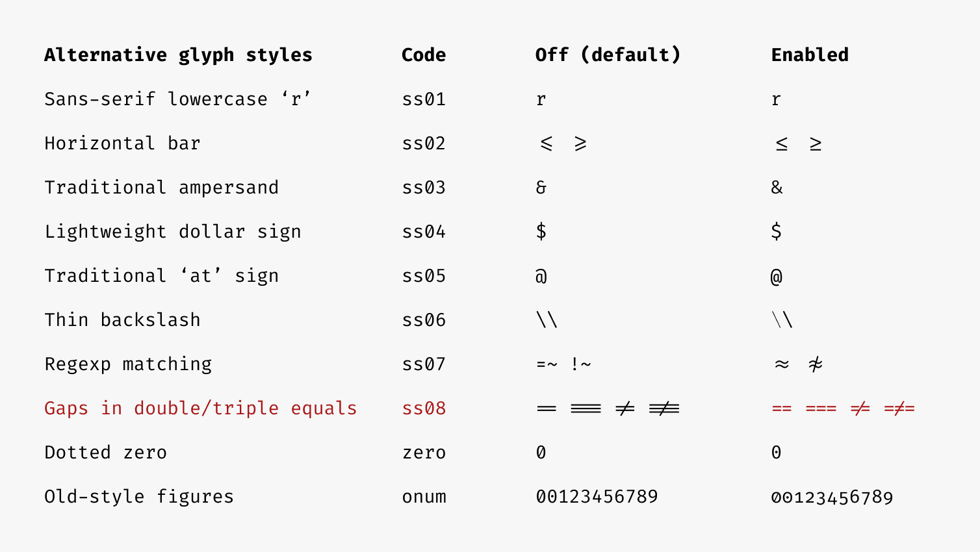The height and width of the screenshot is (552, 980).
Task: Click the ss05 code
Action: [424, 276]
